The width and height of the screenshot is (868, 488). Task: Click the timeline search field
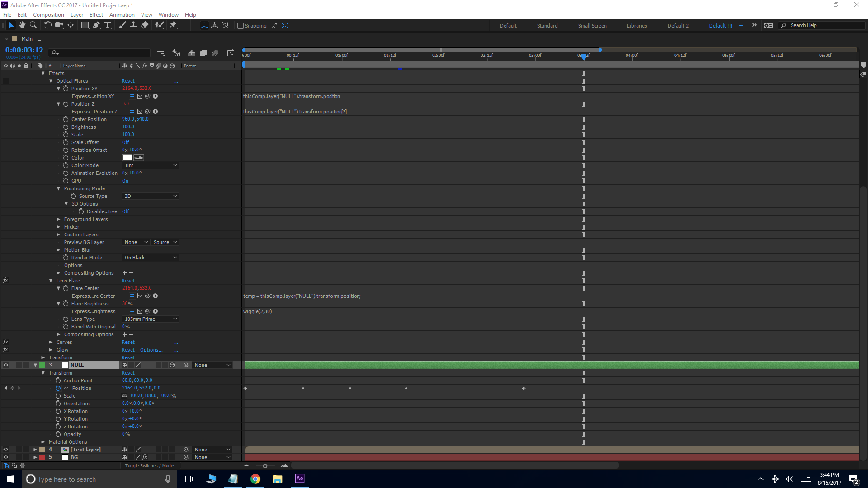pos(99,53)
